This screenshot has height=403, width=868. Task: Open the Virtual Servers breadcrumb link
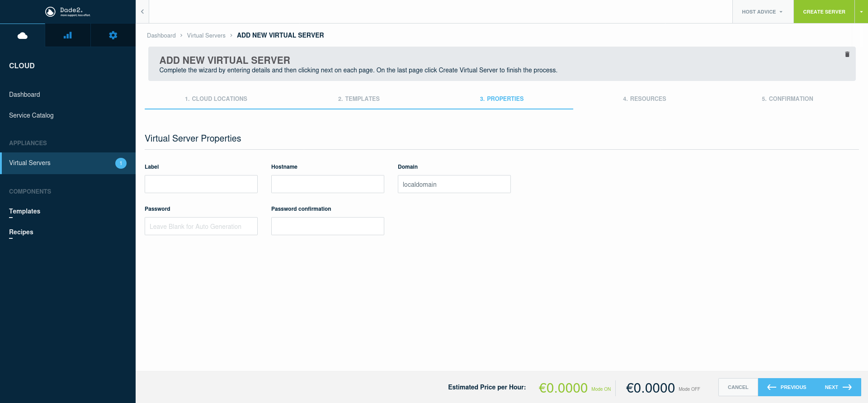[206, 35]
